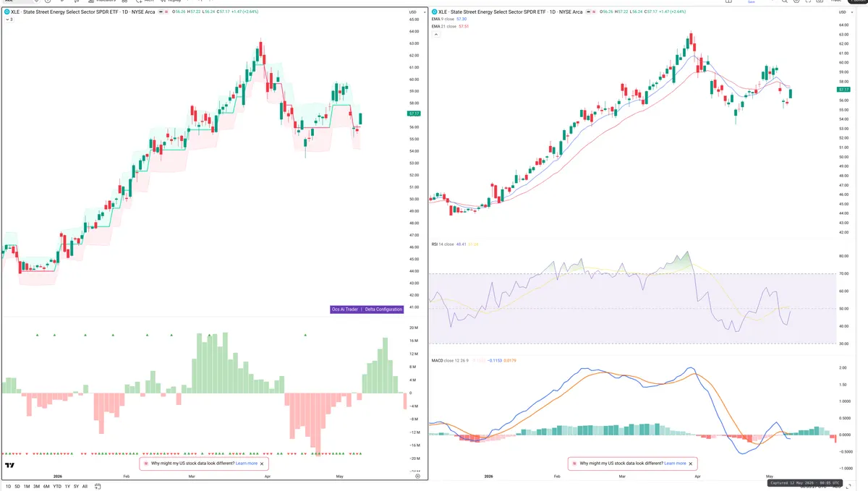
Task: Select the 1D time range
Action: [8, 487]
